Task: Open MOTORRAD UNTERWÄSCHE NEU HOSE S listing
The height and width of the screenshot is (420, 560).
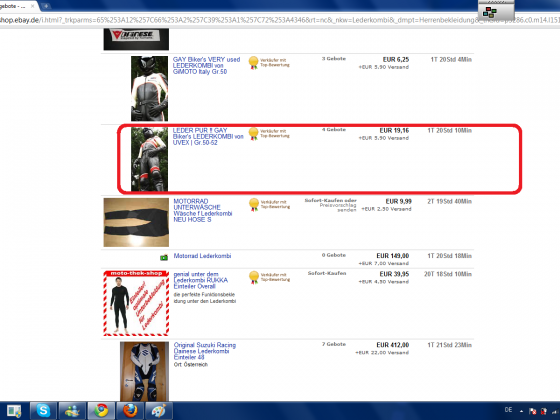Action: click(202, 210)
